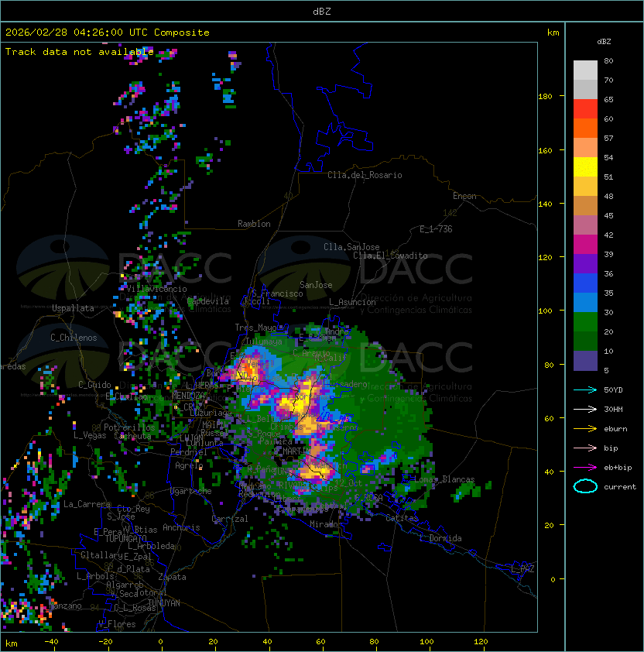
Task: Click the 2026/02/28 04:26:00 UTC Composite timestamp
Action: (x=108, y=32)
